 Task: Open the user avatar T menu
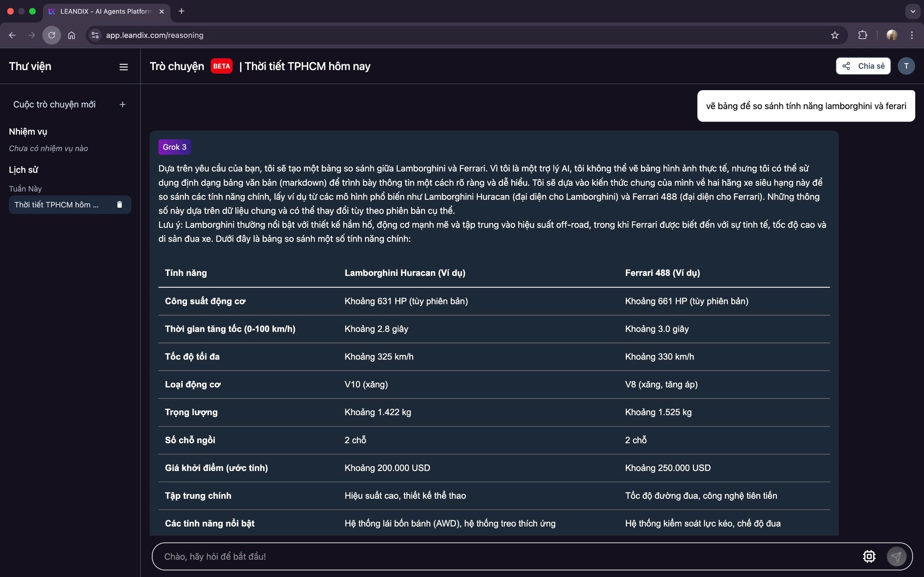pos(906,66)
